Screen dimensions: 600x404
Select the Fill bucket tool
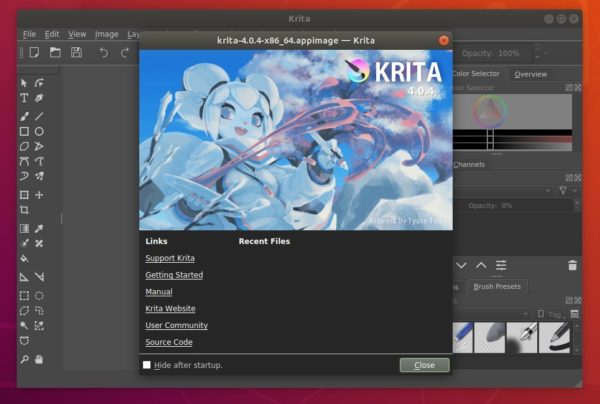tap(24, 259)
